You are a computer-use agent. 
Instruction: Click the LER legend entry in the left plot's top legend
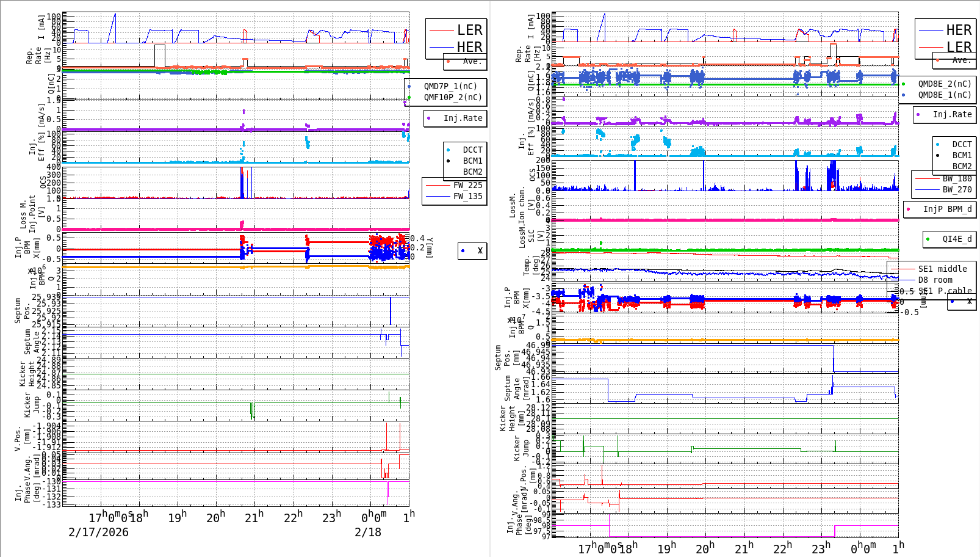[469, 30]
